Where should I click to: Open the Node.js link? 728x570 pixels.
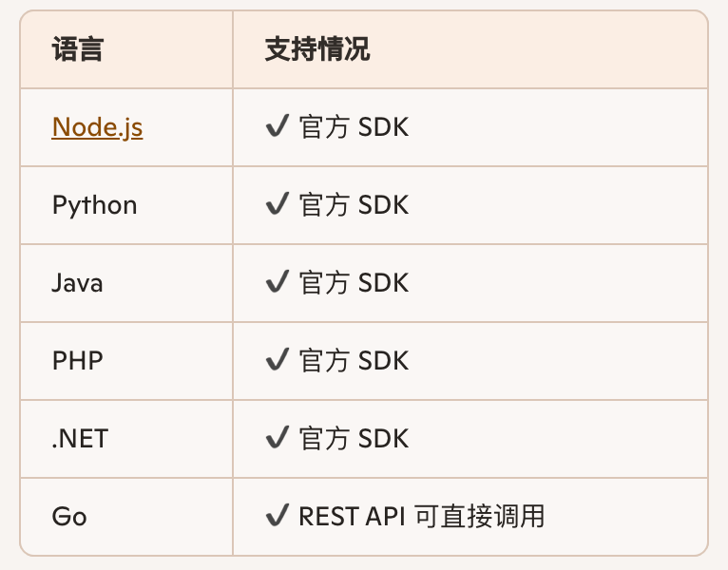(x=97, y=127)
